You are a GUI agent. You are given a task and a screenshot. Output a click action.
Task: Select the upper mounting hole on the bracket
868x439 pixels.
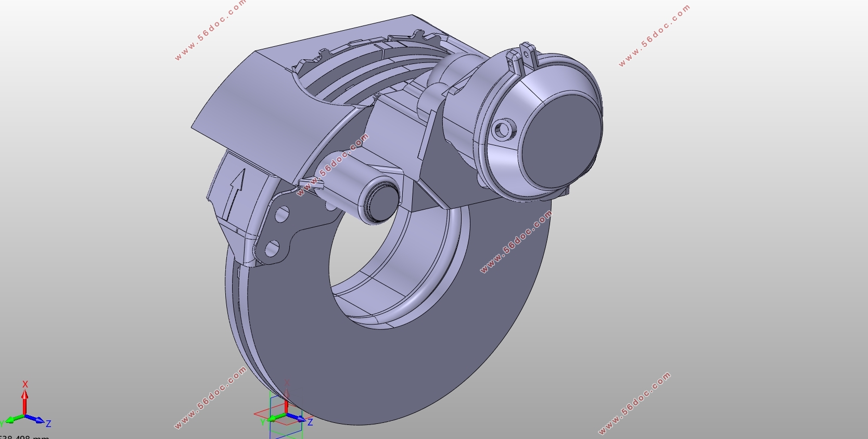283,213
